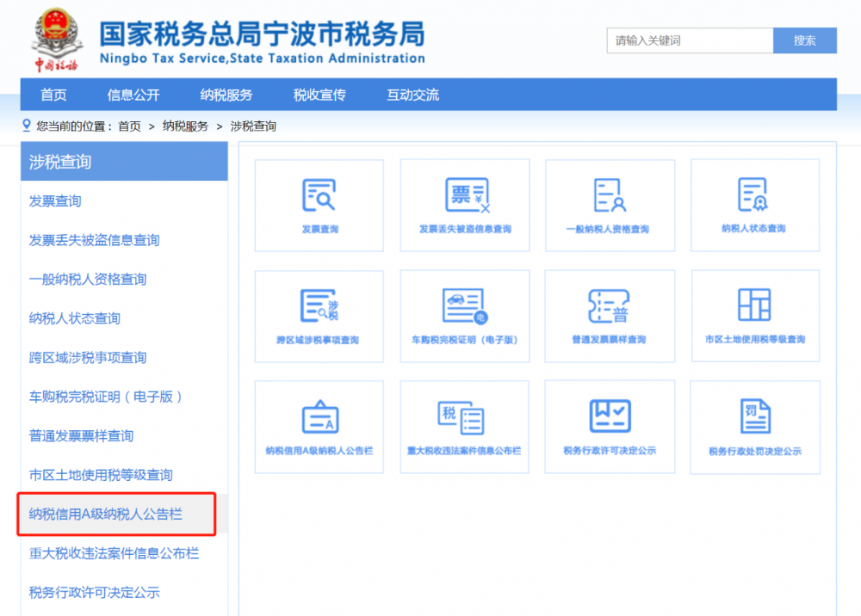Click the 重大税收违法案件信息公布栏 icon
This screenshot has width=861, height=616.
tap(464, 426)
